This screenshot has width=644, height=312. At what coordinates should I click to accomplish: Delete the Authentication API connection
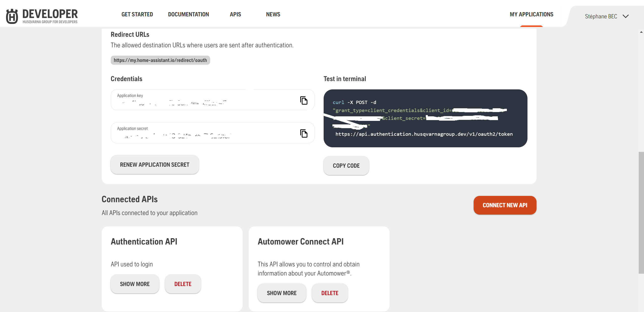pyautogui.click(x=183, y=284)
